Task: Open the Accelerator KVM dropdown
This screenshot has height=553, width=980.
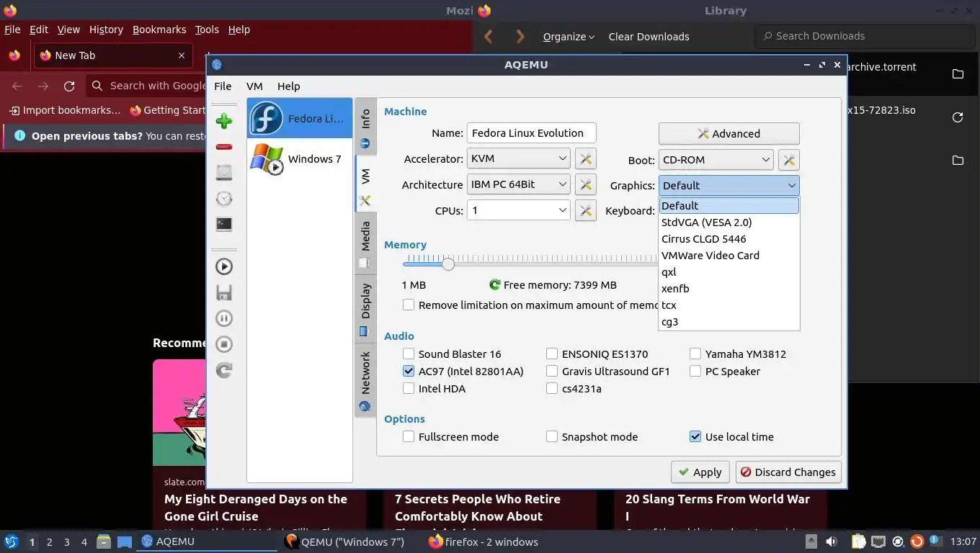Action: (518, 158)
